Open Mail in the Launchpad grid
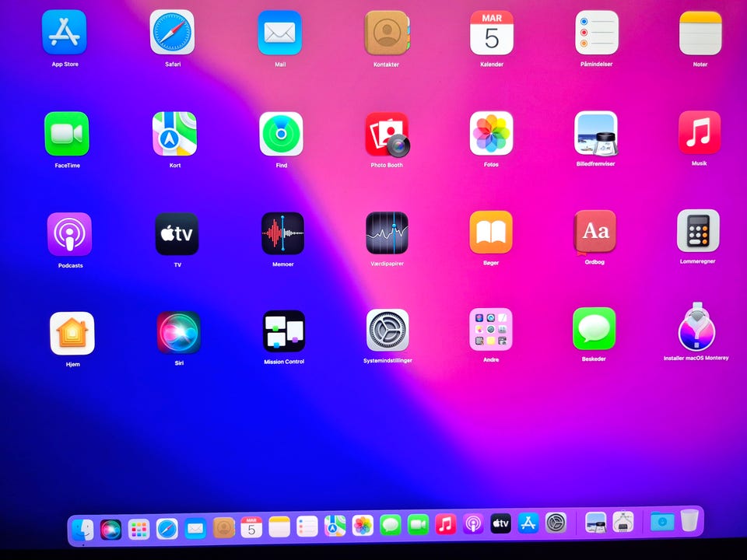747x560 pixels. 279,33
